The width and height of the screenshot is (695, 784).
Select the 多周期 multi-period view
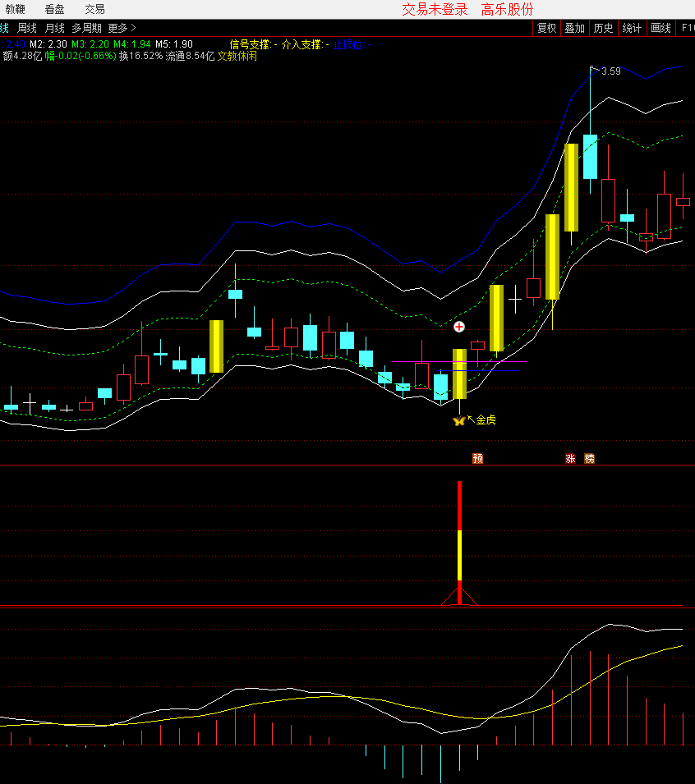(86, 28)
